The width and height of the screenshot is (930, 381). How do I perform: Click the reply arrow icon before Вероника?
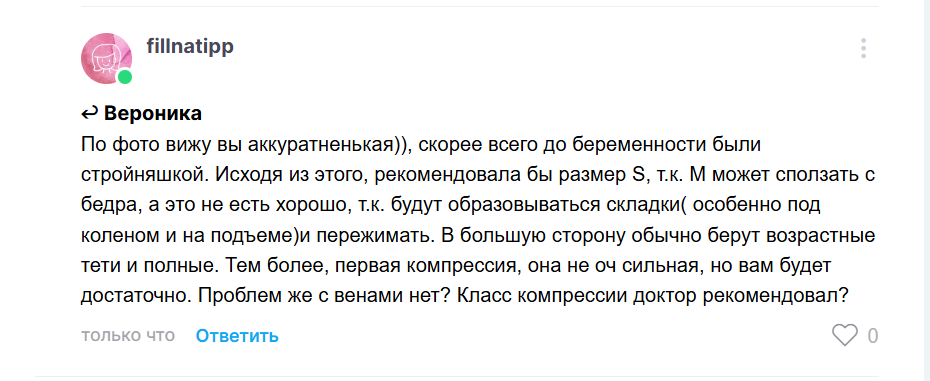click(90, 113)
